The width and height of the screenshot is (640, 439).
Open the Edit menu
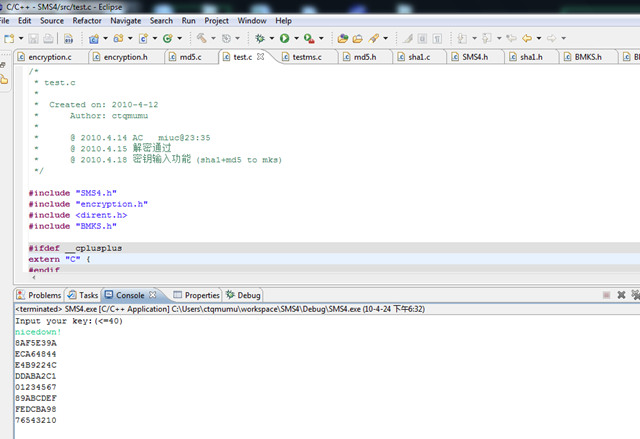24,21
